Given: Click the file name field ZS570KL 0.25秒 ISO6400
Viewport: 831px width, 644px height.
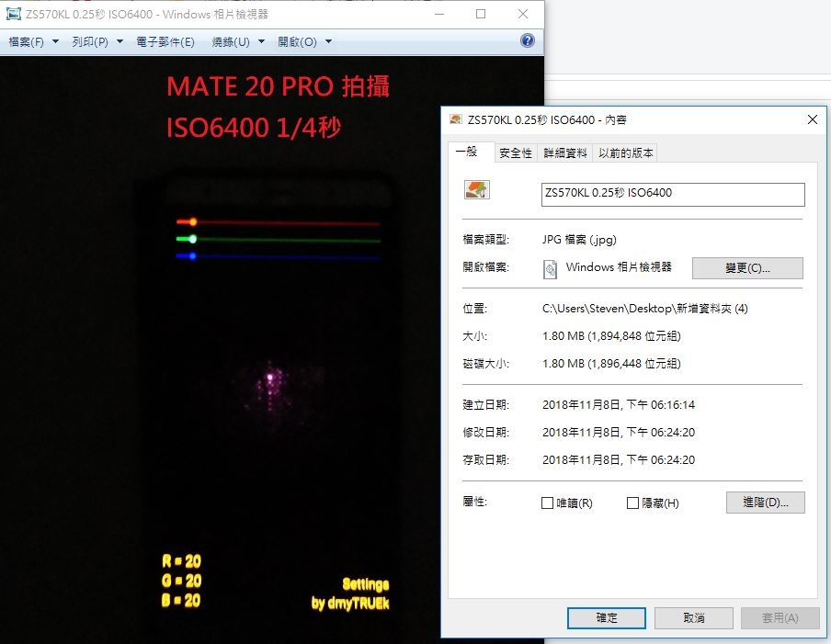Looking at the screenshot, I should [673, 195].
